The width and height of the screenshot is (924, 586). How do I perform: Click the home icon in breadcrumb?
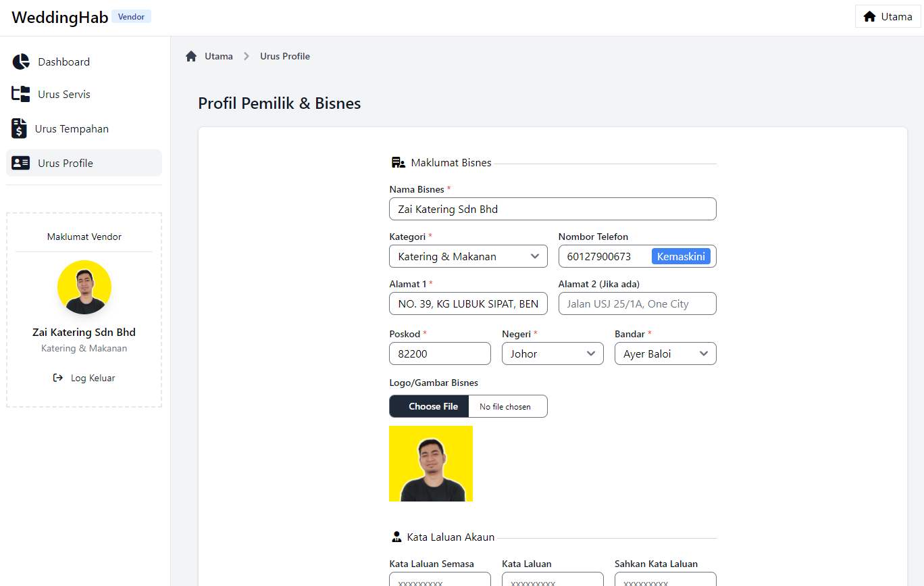click(191, 56)
